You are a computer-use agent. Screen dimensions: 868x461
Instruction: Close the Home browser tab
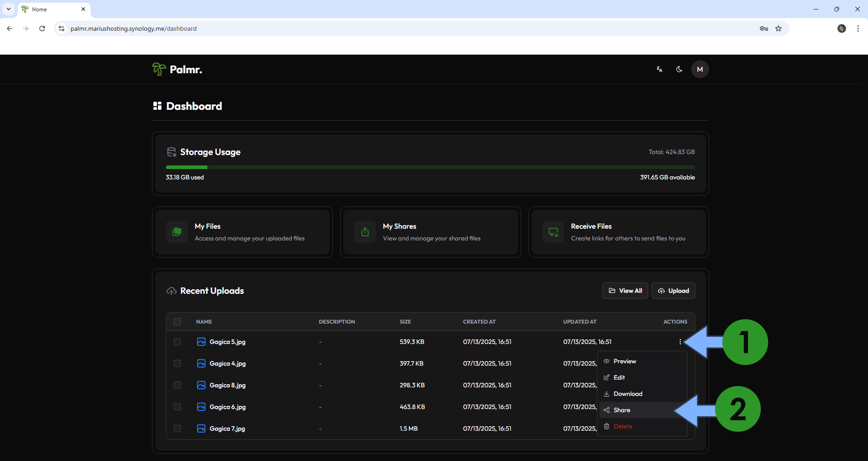click(x=83, y=9)
